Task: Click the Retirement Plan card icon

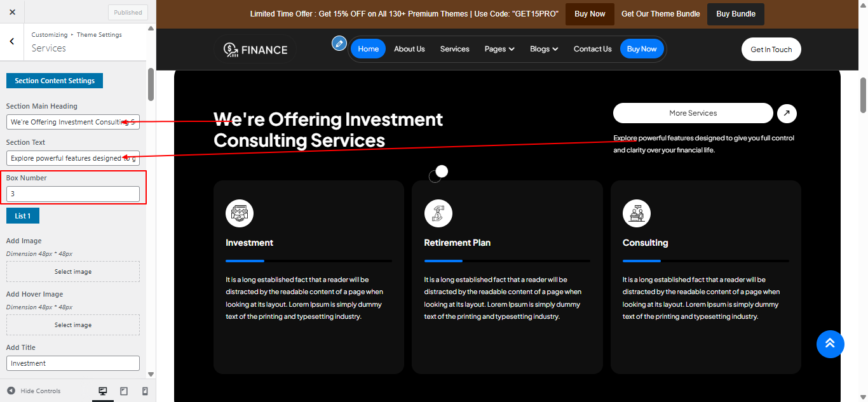Action: click(438, 213)
